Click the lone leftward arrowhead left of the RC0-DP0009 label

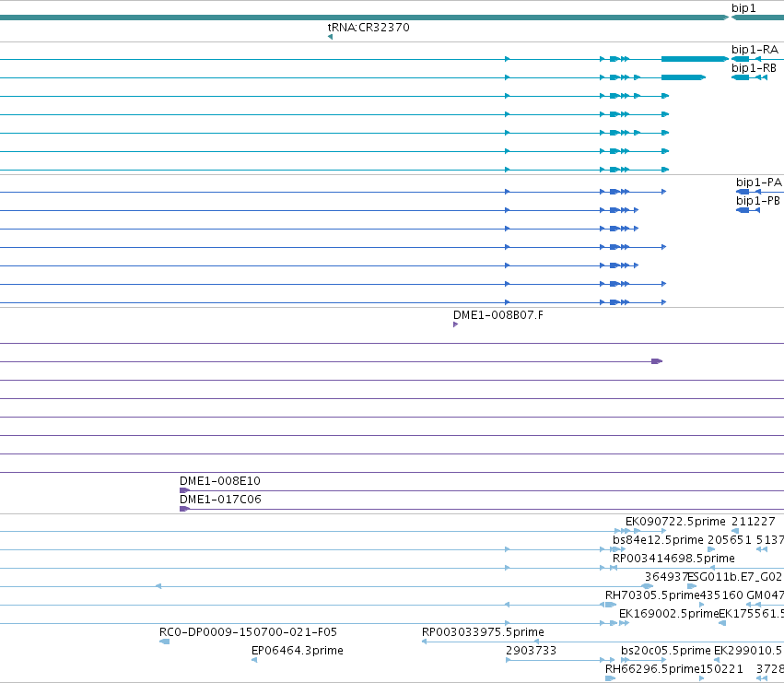pos(158,586)
